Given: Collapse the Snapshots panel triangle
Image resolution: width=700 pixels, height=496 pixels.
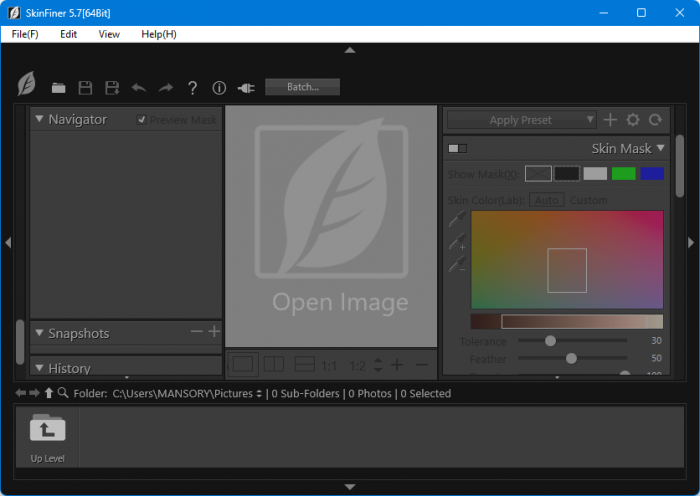Looking at the screenshot, I should [39, 333].
